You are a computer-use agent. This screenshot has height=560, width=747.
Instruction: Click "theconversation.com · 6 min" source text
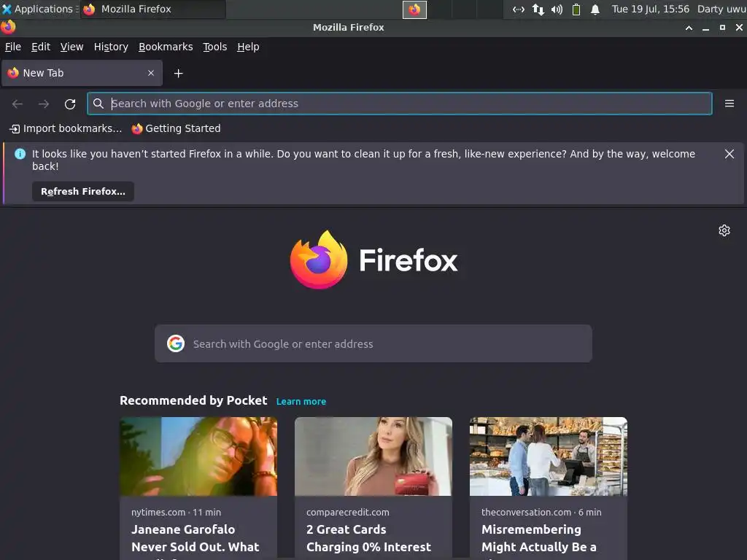click(541, 513)
